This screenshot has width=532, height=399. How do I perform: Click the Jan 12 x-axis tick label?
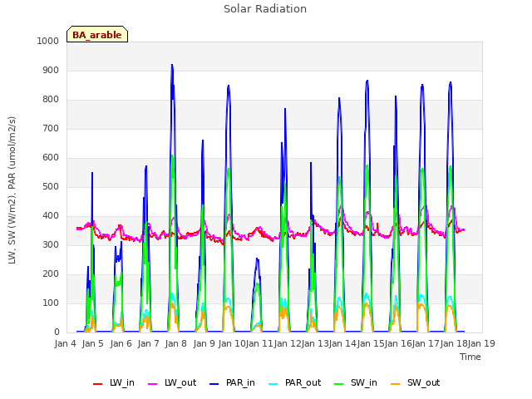[288, 343]
